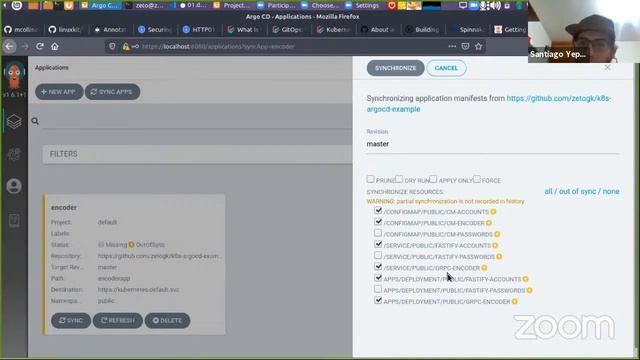Image resolution: width=640 pixels, height=360 pixels.
Task: Click the Revision field containing master
Action: point(493,144)
